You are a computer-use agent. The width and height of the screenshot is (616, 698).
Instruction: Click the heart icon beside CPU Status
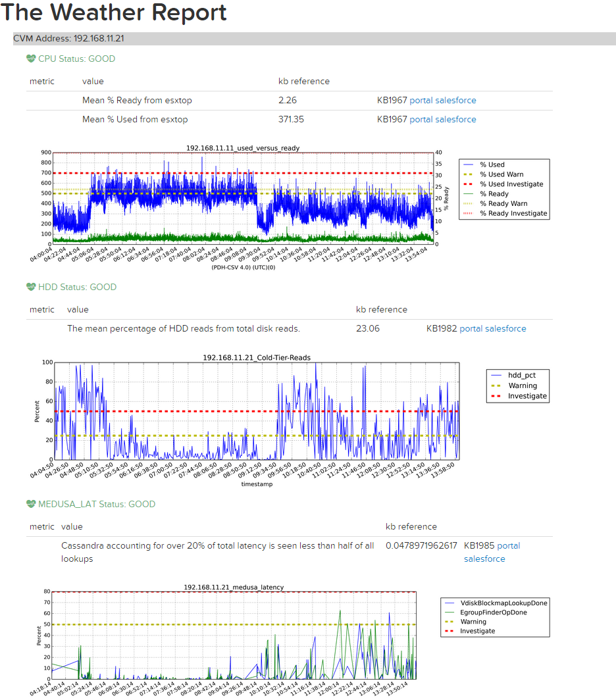click(x=31, y=59)
